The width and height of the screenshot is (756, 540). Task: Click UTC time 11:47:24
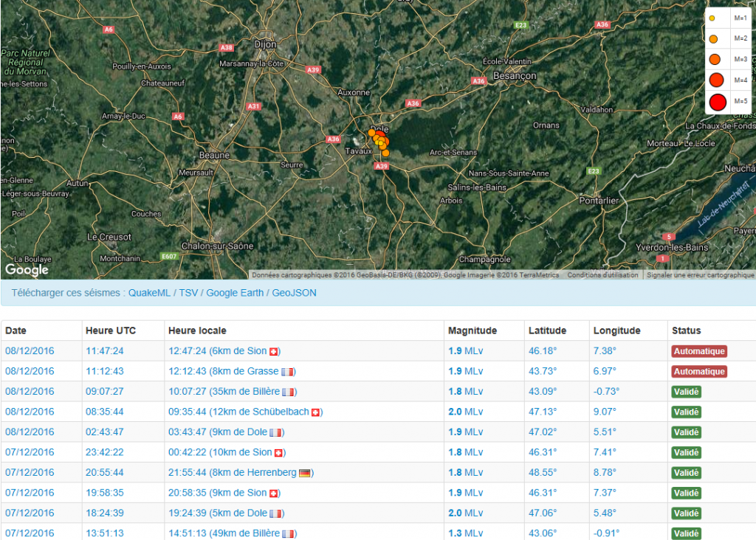tap(105, 351)
